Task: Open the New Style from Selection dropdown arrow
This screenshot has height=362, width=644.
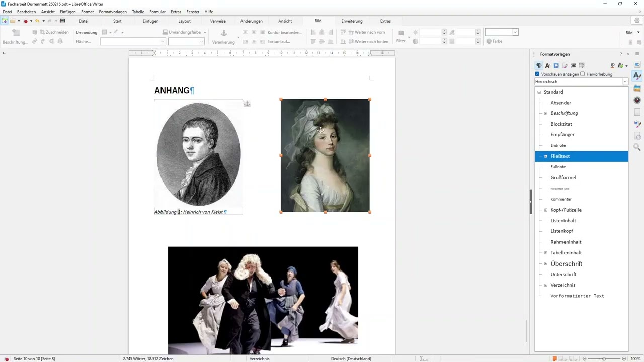Action: pyautogui.click(x=626, y=66)
